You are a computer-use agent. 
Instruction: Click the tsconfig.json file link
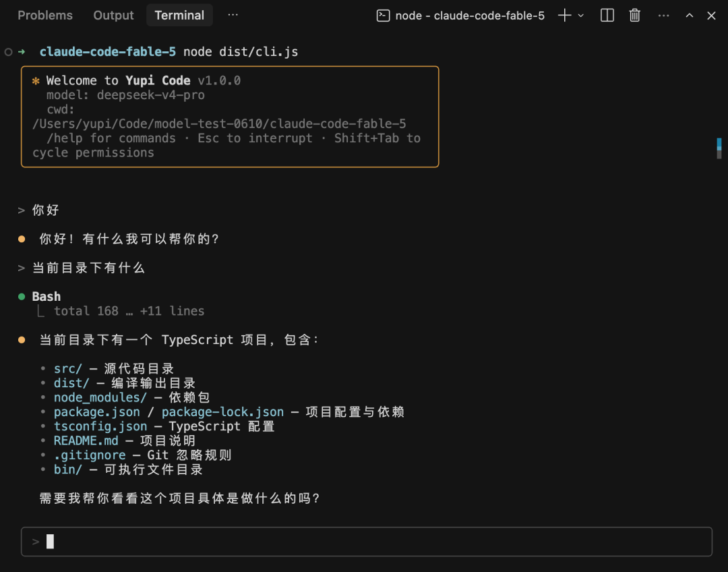point(100,426)
